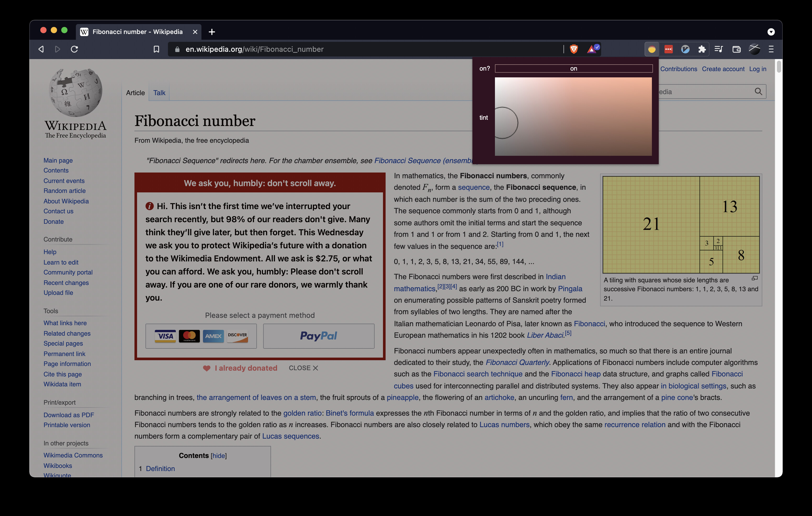The image size is (812, 516).
Task: Click the Wikipedia search magnifier icon
Action: pos(758,92)
